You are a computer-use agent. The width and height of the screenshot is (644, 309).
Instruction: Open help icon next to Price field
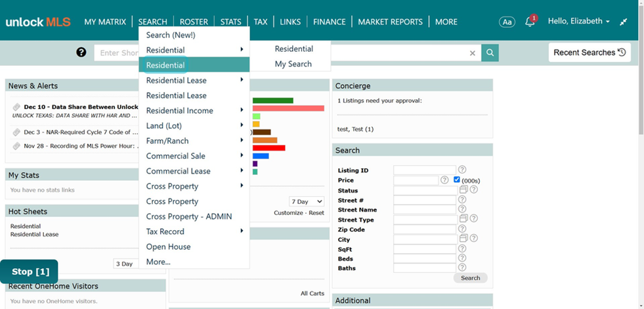pos(444,179)
